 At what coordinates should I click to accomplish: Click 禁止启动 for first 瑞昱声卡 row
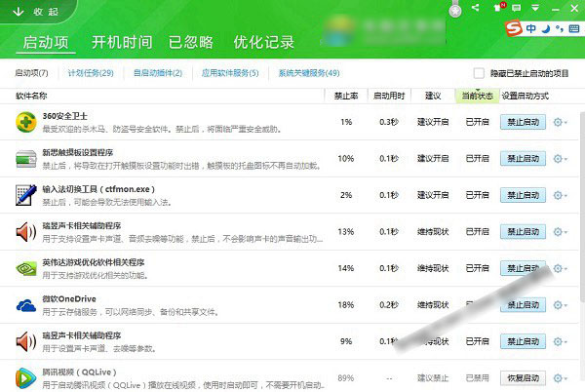pos(523,232)
